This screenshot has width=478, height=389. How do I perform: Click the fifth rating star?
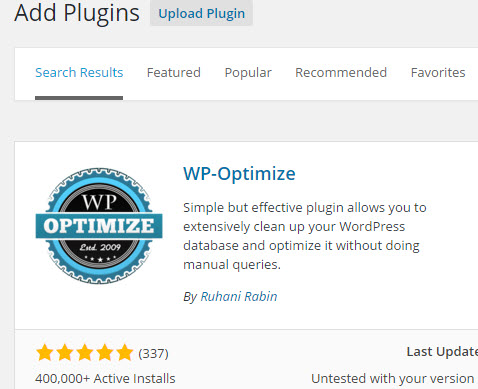coord(125,353)
